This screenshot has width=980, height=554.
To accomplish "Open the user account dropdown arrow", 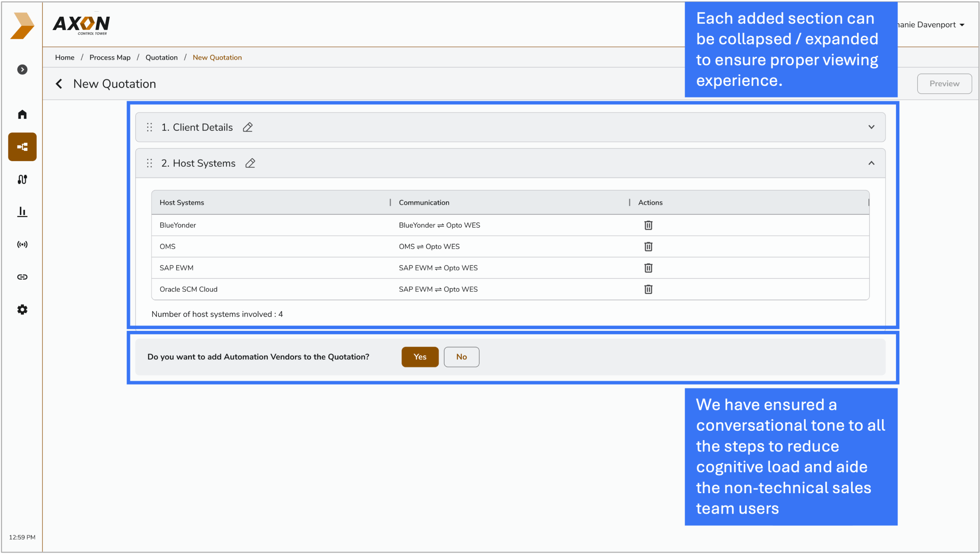I will [x=962, y=25].
